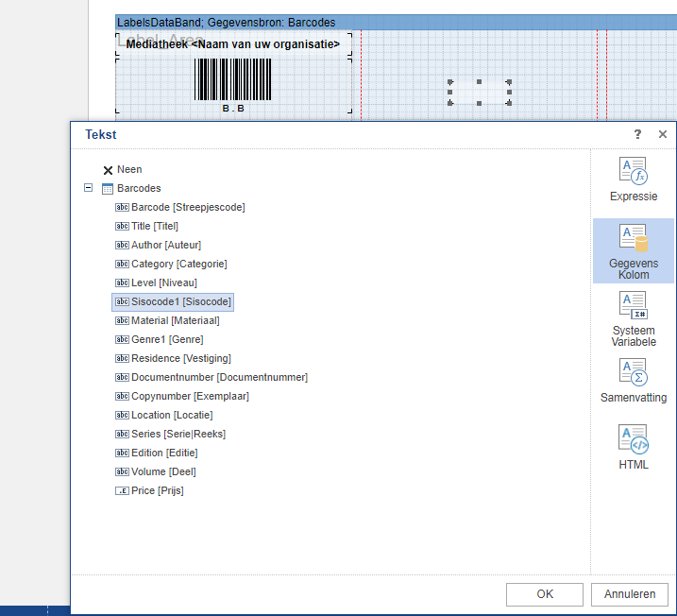Choose Documentnumber [Documentnummer] field
677x616 pixels.
[x=219, y=377]
